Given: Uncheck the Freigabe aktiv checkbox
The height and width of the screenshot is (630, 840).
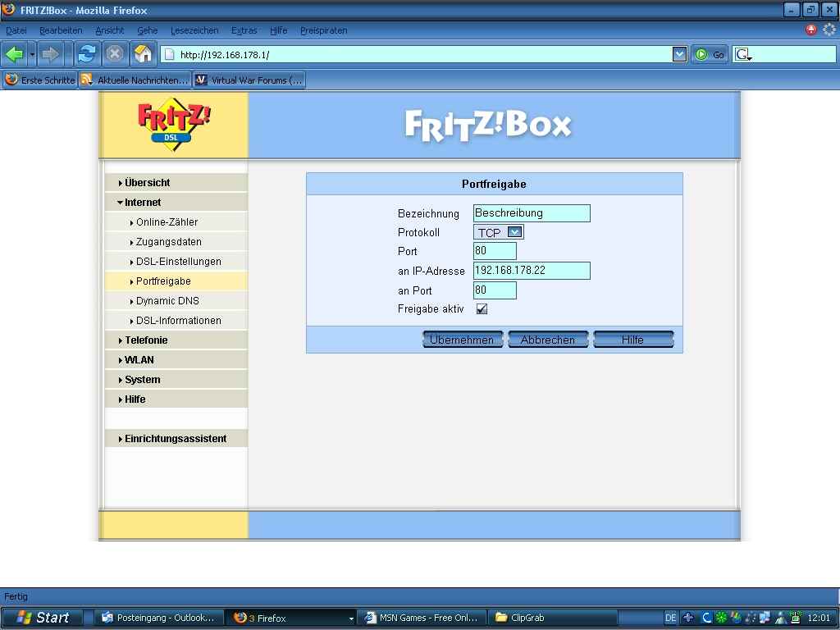Looking at the screenshot, I should (482, 309).
